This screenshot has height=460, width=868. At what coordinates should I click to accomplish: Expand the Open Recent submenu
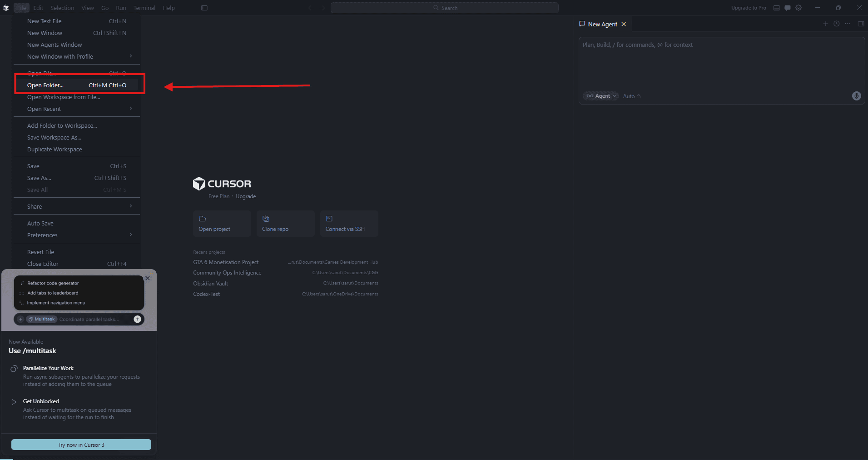coord(77,109)
